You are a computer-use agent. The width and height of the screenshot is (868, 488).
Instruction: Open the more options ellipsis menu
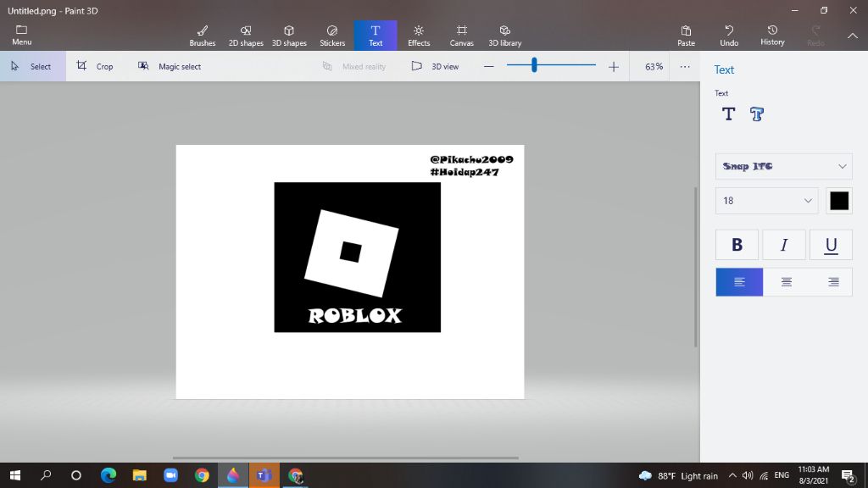click(685, 66)
